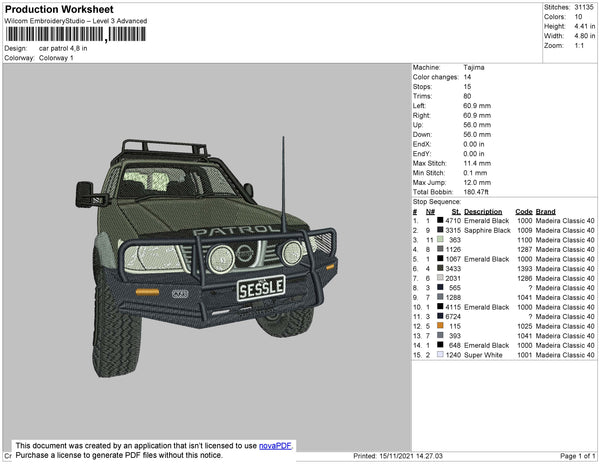Click the Colors value 10
The width and height of the screenshot is (600, 464).
(578, 17)
